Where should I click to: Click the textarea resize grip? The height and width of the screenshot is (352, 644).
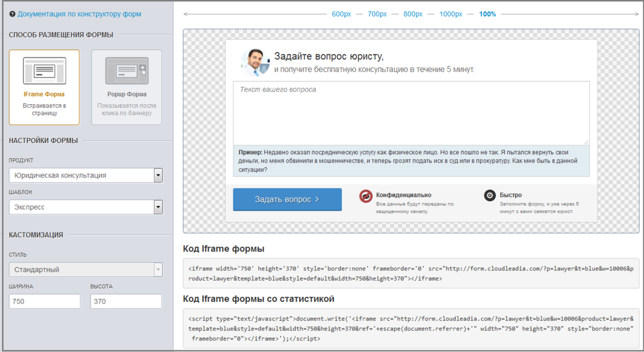click(x=586, y=142)
